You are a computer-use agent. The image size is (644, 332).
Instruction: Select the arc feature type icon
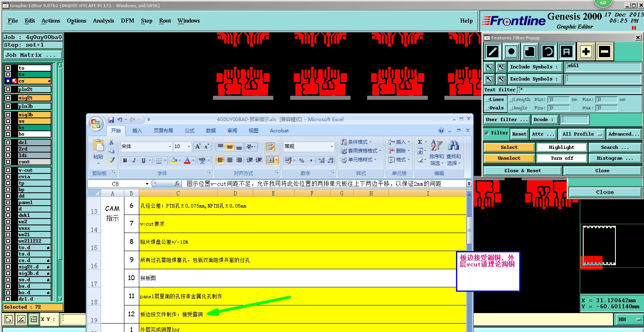pyautogui.click(x=548, y=52)
